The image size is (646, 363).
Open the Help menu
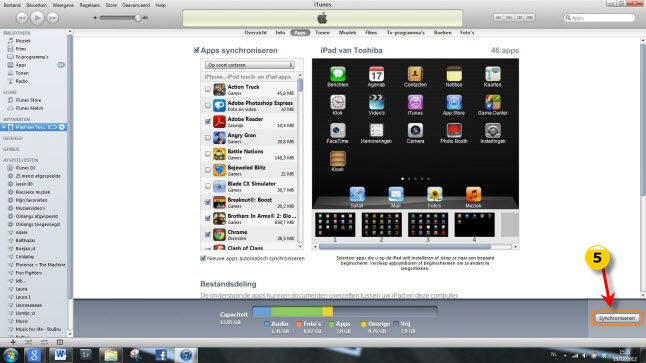[x=161, y=5]
